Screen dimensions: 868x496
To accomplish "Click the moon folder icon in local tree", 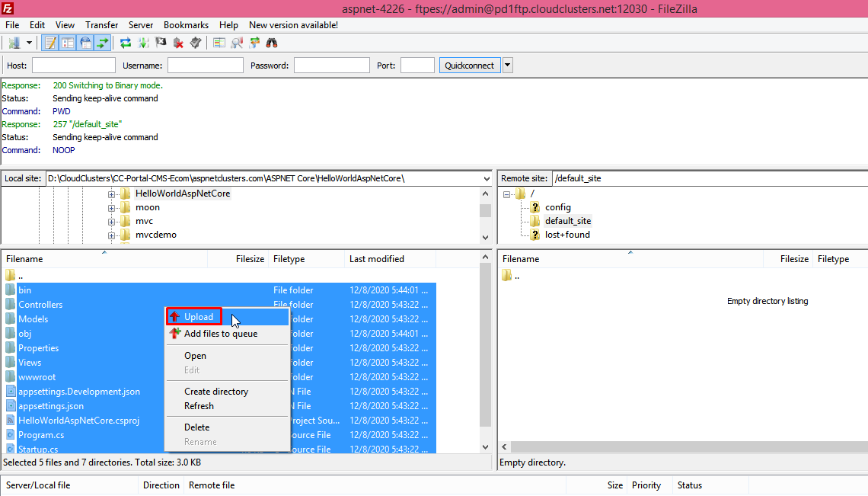I will [x=126, y=207].
